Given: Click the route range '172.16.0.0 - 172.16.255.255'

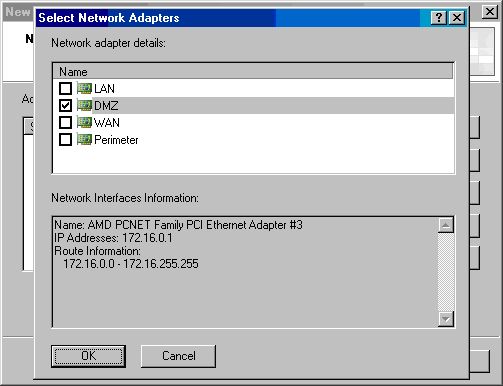Looking at the screenshot, I should pos(131,264).
